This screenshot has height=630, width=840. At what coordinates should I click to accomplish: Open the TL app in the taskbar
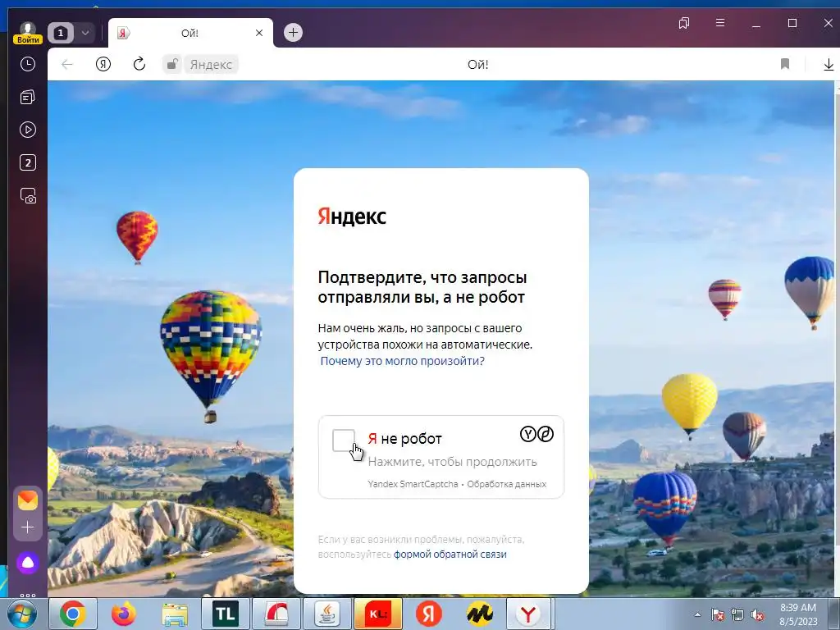[x=226, y=614]
